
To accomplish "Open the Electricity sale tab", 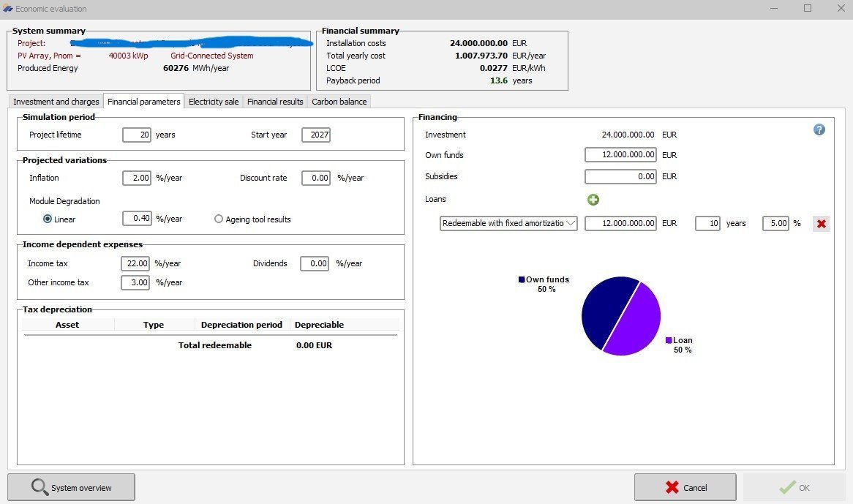I will 214,102.
